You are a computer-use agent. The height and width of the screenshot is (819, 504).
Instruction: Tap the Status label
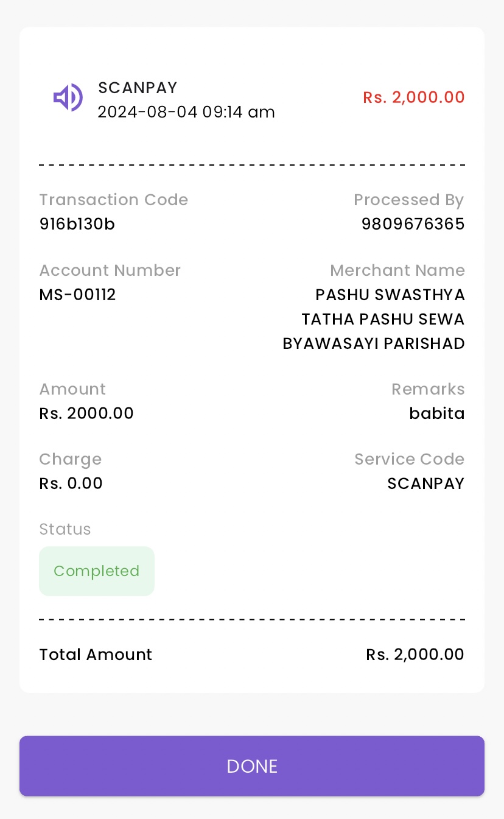tap(65, 529)
